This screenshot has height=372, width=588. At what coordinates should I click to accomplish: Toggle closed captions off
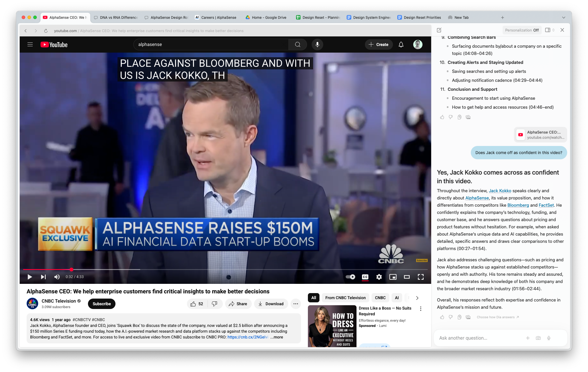pos(365,277)
